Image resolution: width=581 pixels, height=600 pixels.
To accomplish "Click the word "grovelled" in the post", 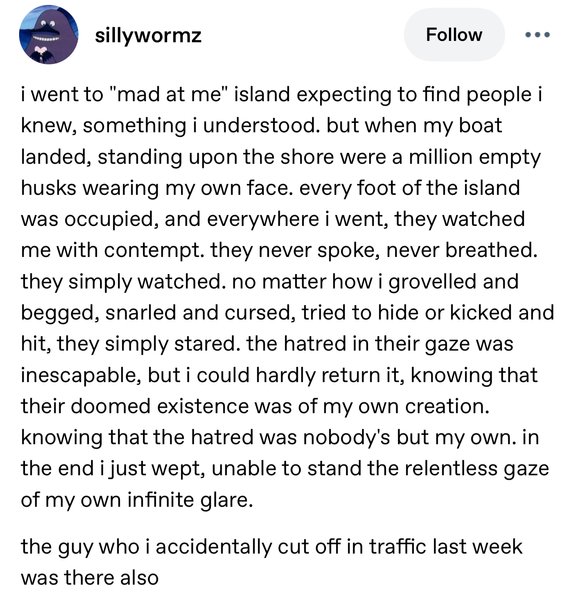I will (x=432, y=282).
